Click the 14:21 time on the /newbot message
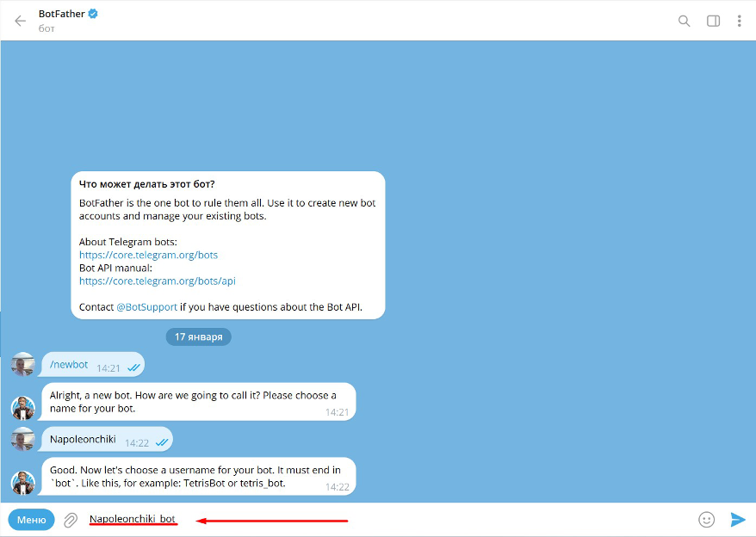The width and height of the screenshot is (756, 537). (x=108, y=368)
